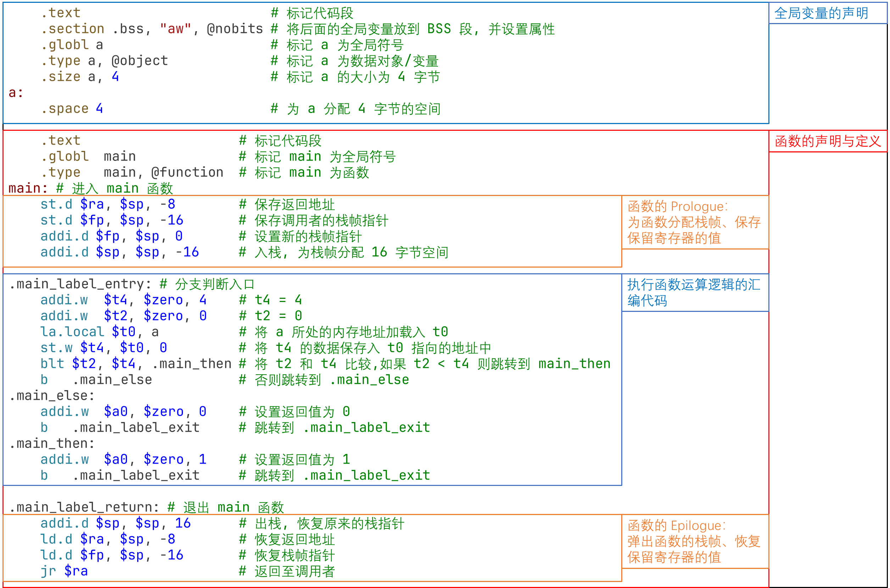Screen dimensions: 890x588
Task: Click the comment '# 返回至调用者'
Action: tap(287, 571)
